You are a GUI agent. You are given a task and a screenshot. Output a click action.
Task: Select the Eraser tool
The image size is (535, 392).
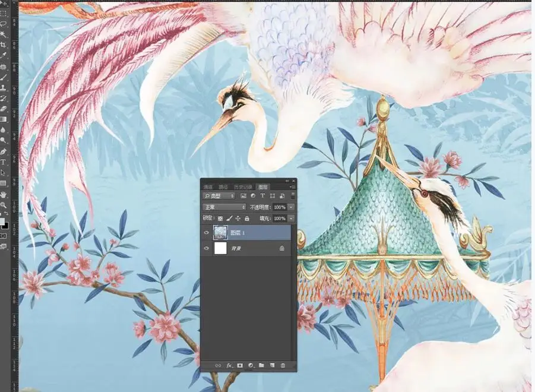point(4,109)
